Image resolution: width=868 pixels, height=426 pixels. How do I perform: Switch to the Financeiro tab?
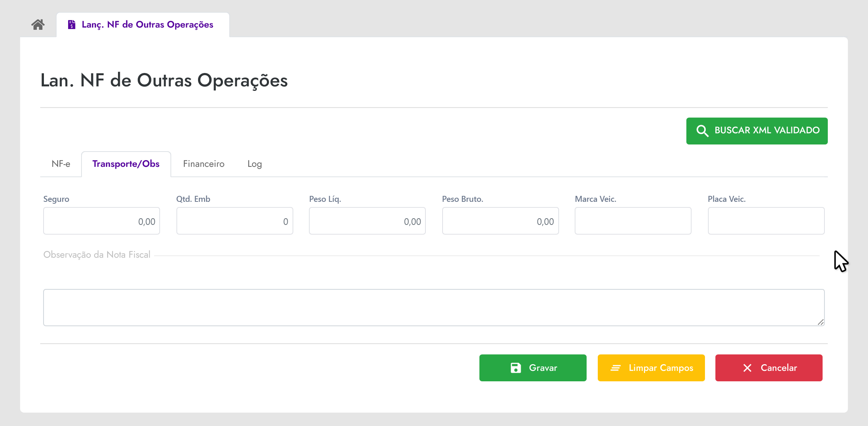(204, 164)
